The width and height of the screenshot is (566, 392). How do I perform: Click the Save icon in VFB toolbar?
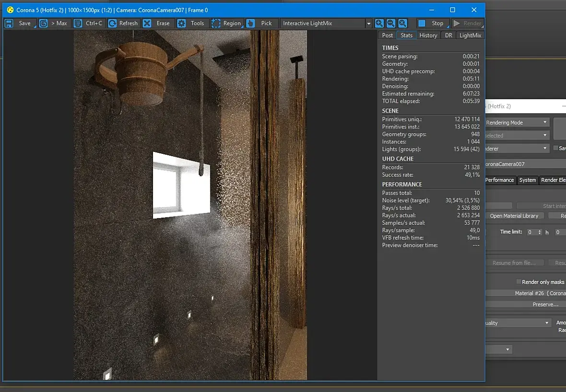[10, 23]
